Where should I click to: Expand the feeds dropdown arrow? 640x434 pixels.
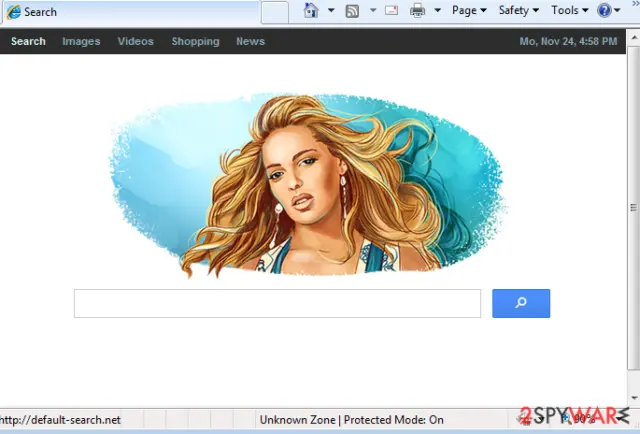pyautogui.click(x=373, y=10)
